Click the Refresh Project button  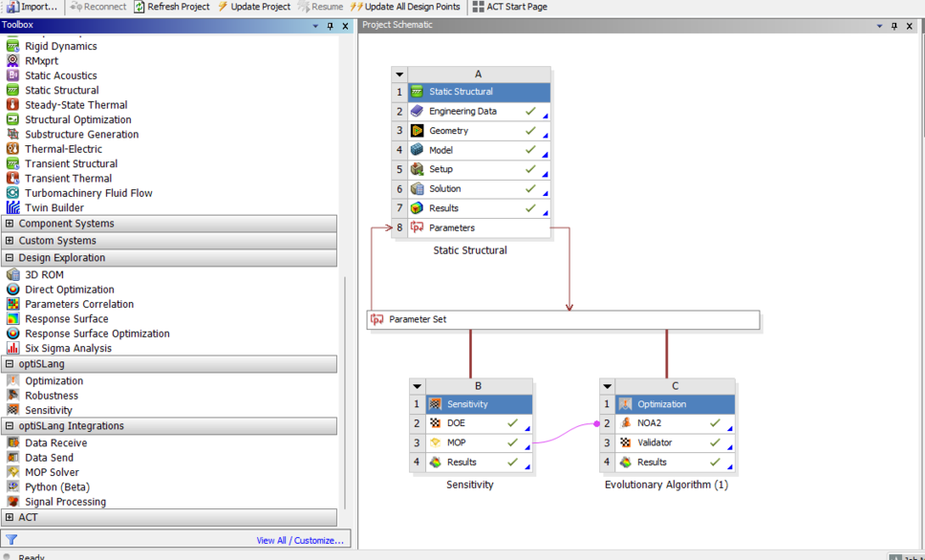click(172, 7)
